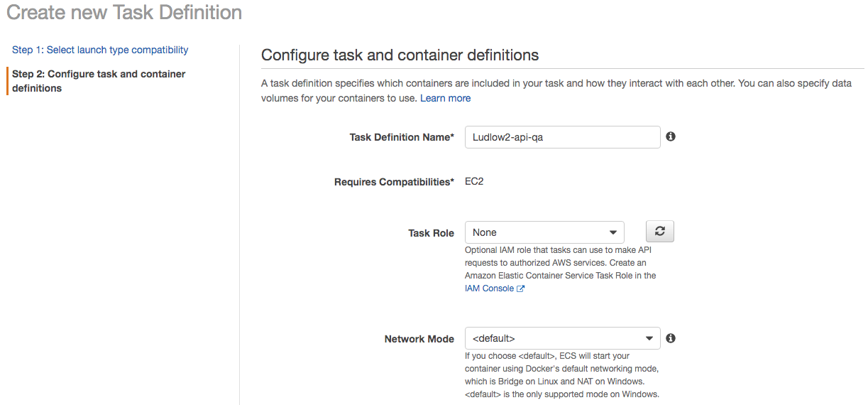
Task: Expand the Network Mode dropdown
Action: (x=562, y=338)
